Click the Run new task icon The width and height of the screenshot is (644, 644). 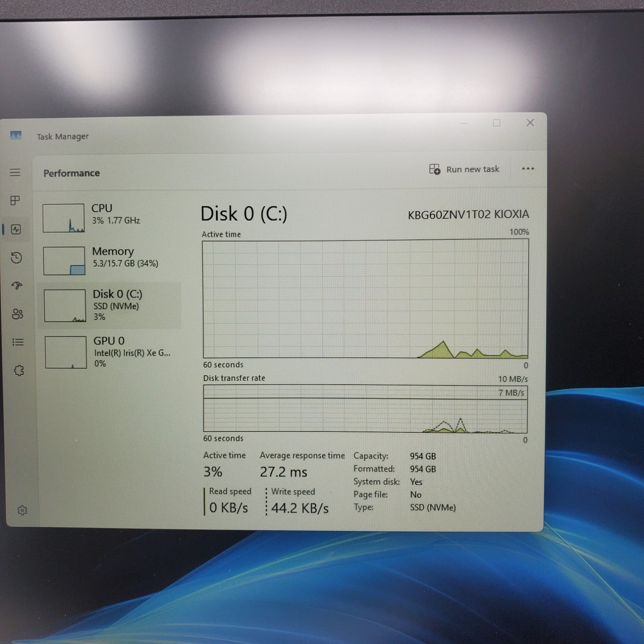435,169
